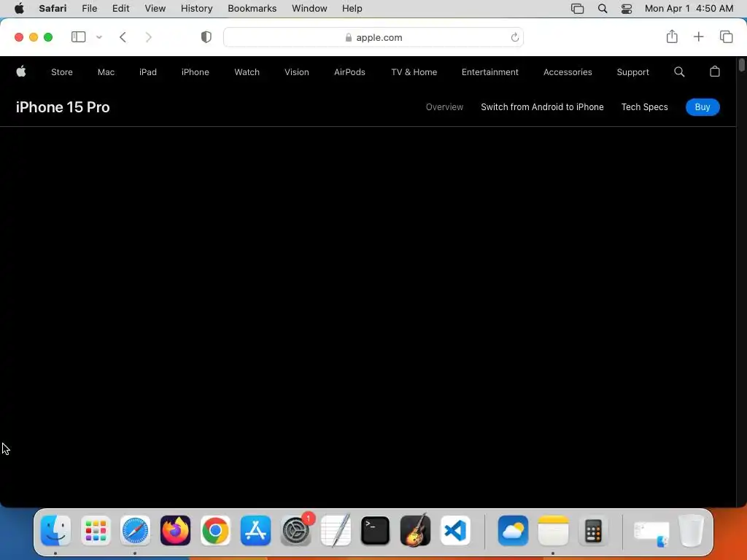Open the Tech Specs tab
Screen dimensions: 747x560
(x=645, y=107)
